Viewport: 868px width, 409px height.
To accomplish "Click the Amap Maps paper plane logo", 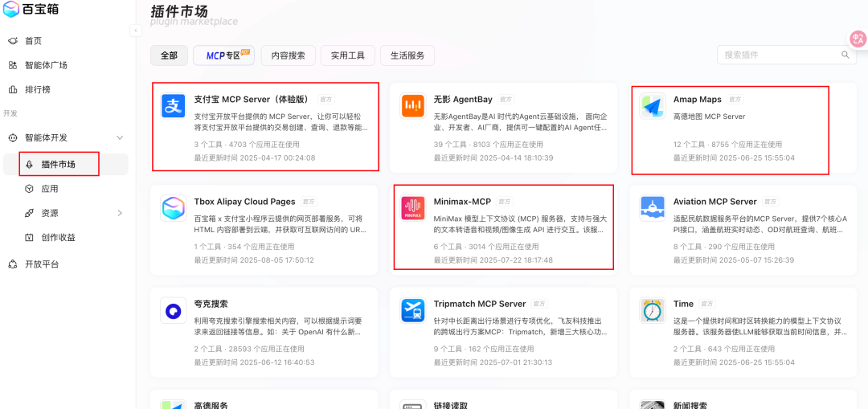I will click(x=652, y=106).
